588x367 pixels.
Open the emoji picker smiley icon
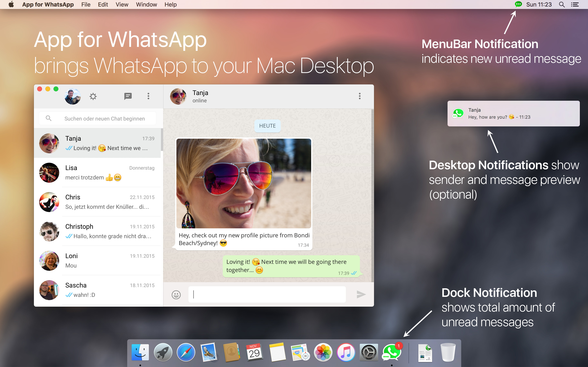[x=176, y=294]
